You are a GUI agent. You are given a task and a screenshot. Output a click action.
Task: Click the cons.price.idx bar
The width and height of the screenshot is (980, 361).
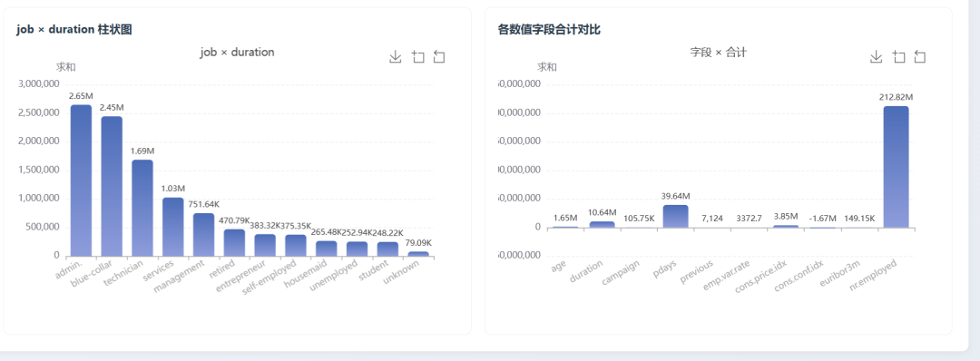coord(786,227)
